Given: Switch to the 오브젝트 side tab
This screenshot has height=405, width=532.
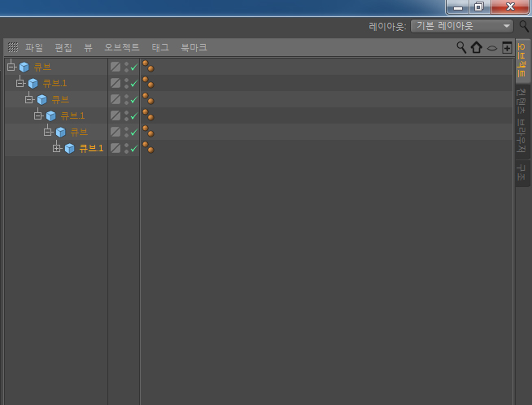Looking at the screenshot, I should (x=521, y=60).
